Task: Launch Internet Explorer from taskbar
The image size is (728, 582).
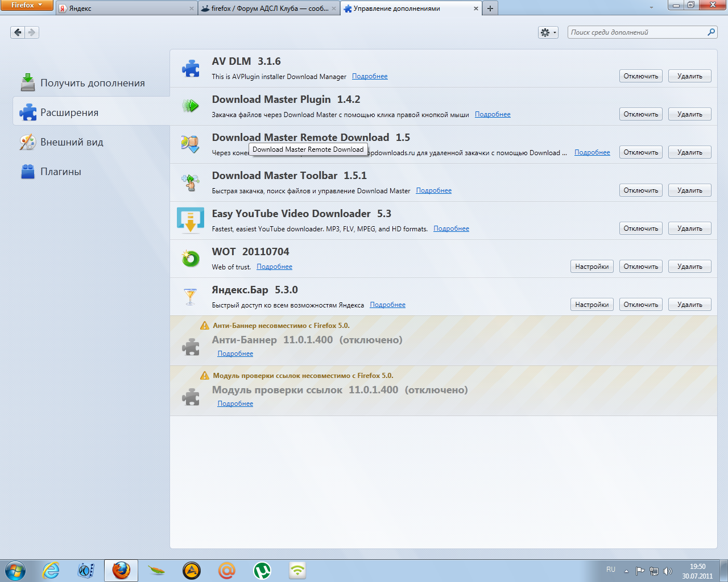Action: click(51, 570)
